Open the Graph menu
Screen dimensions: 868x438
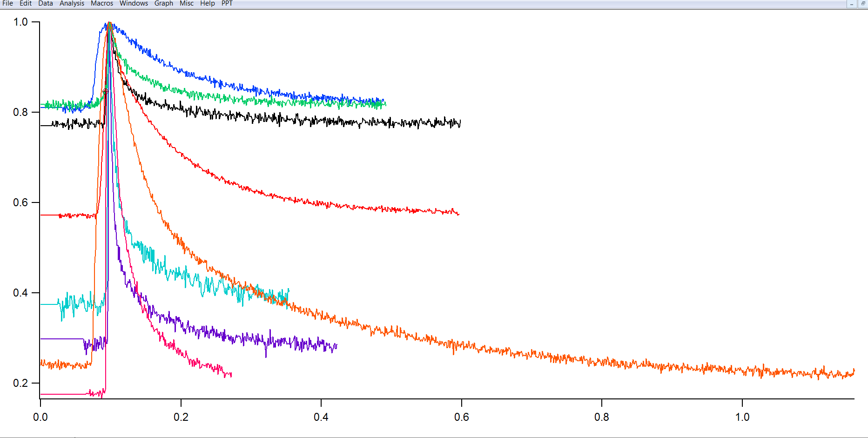pyautogui.click(x=163, y=3)
